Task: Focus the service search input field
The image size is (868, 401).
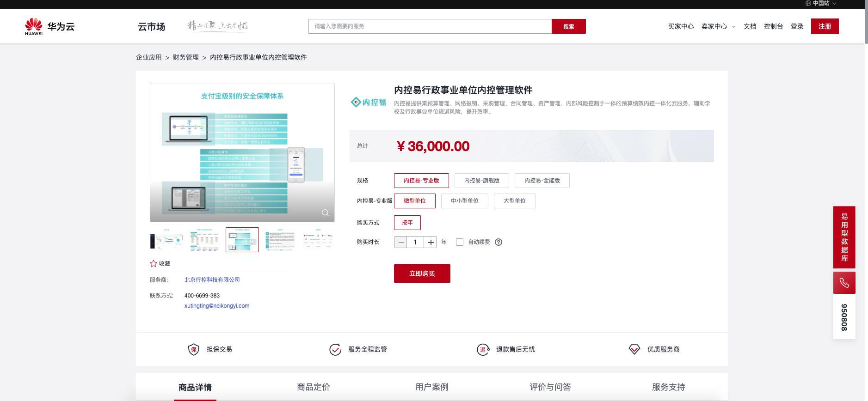Action: pyautogui.click(x=430, y=26)
